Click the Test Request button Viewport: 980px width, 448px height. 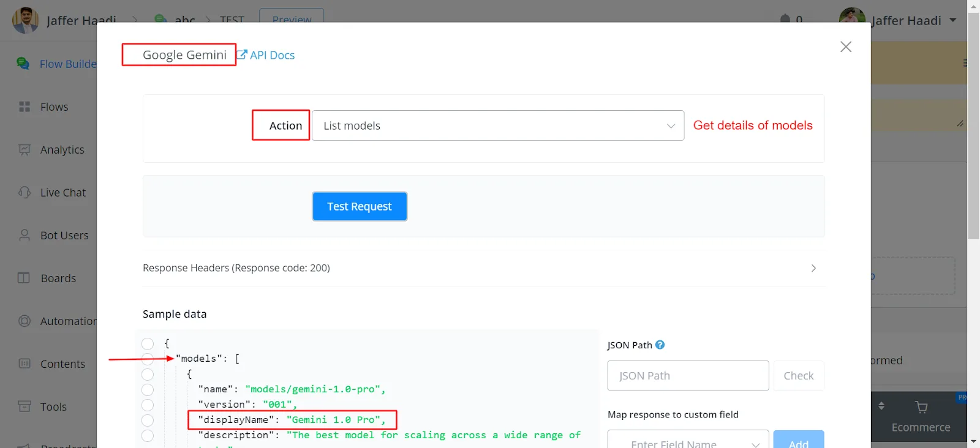tap(360, 206)
